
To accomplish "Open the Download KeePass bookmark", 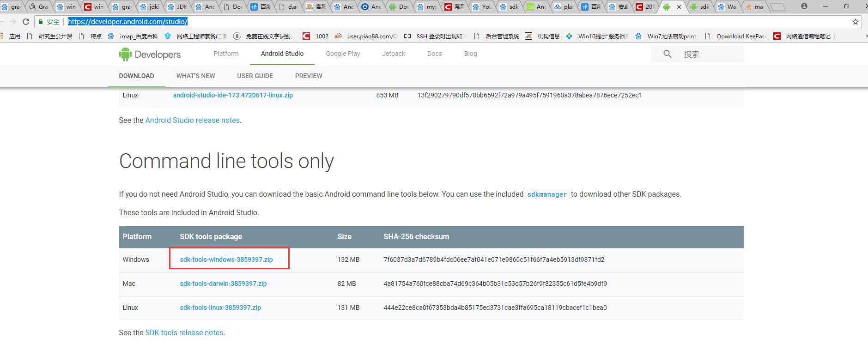I will pyautogui.click(x=736, y=36).
